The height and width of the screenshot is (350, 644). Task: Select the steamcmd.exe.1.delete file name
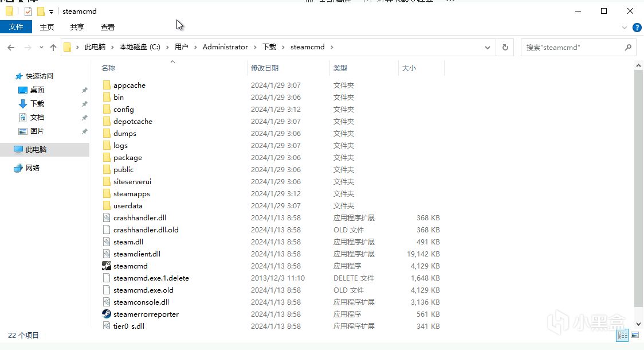point(151,278)
